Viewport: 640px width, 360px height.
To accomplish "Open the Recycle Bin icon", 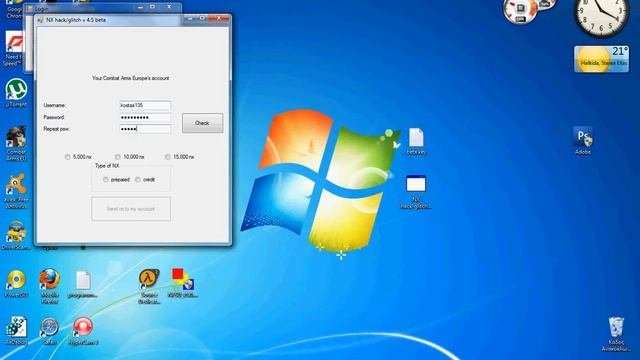I will pos(616,334).
